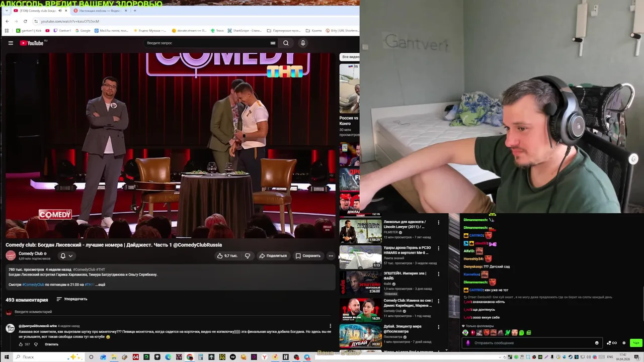The height and width of the screenshot is (362, 644).
Task: Dislike the video with the thumbs-down button
Action: click(x=247, y=255)
